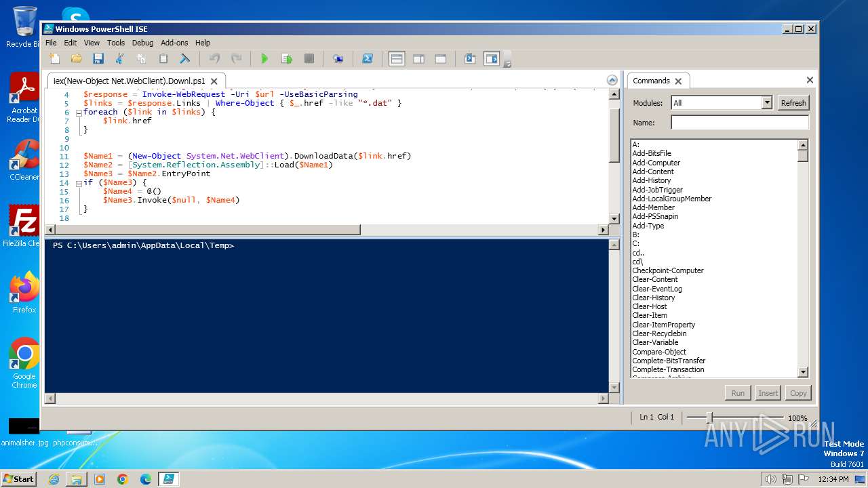Select Add-JobTrigger in the command list
868x488 pixels.
pos(657,190)
